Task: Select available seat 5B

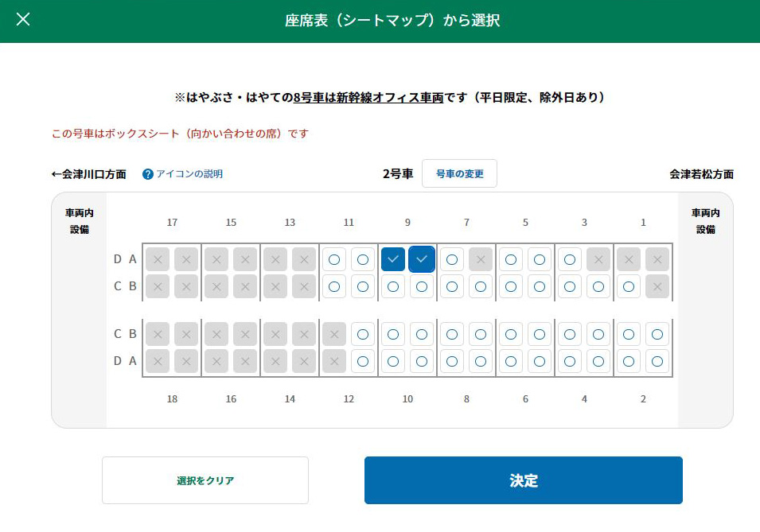Action: 540,286
